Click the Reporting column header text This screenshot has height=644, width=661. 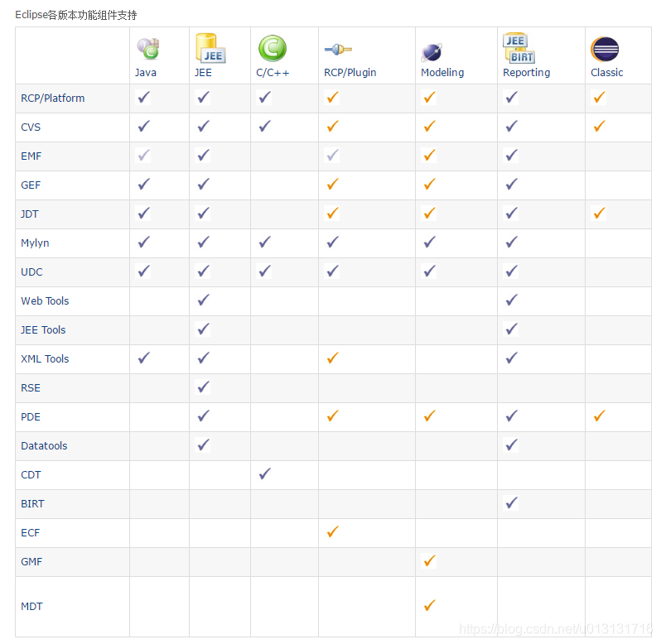tap(526, 73)
